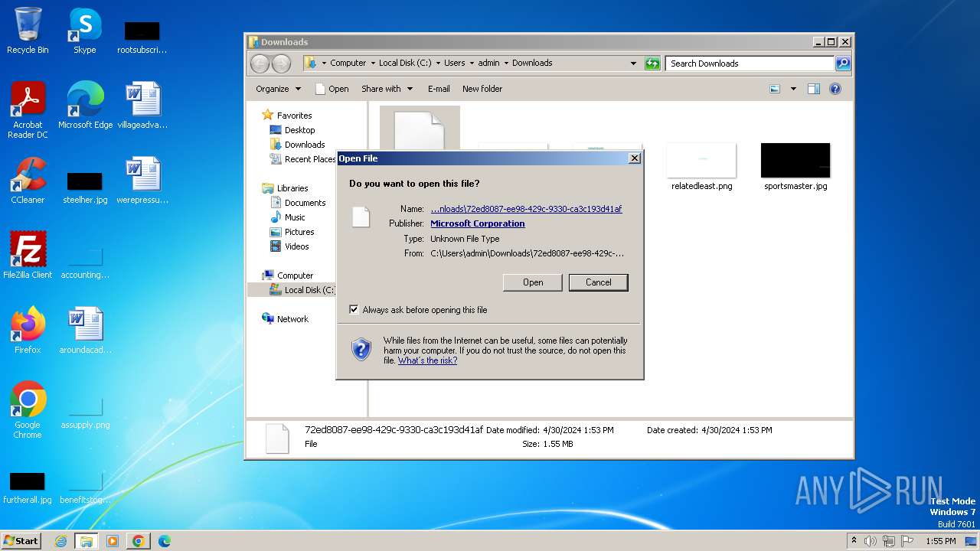Click Cancel in Open File dialog
The width and height of the screenshot is (980, 551).
point(599,282)
